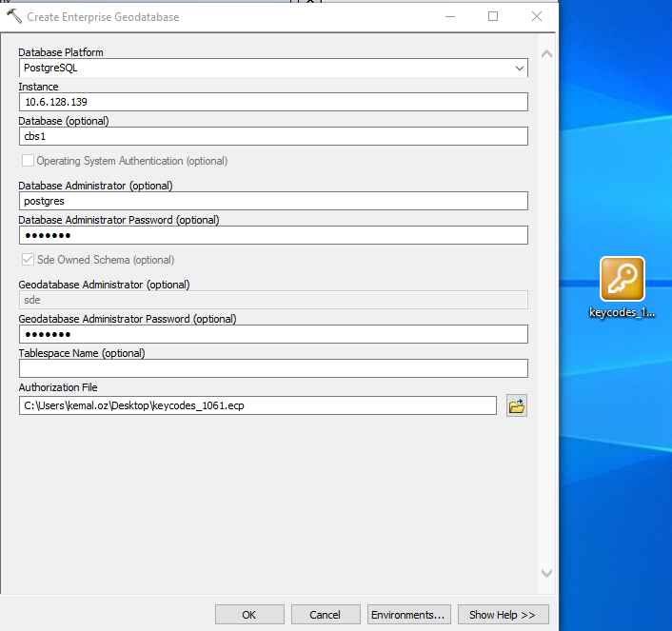Minimize the Create Enterprise Geodatabase window
Image resolution: width=672 pixels, height=631 pixels.
pos(450,16)
